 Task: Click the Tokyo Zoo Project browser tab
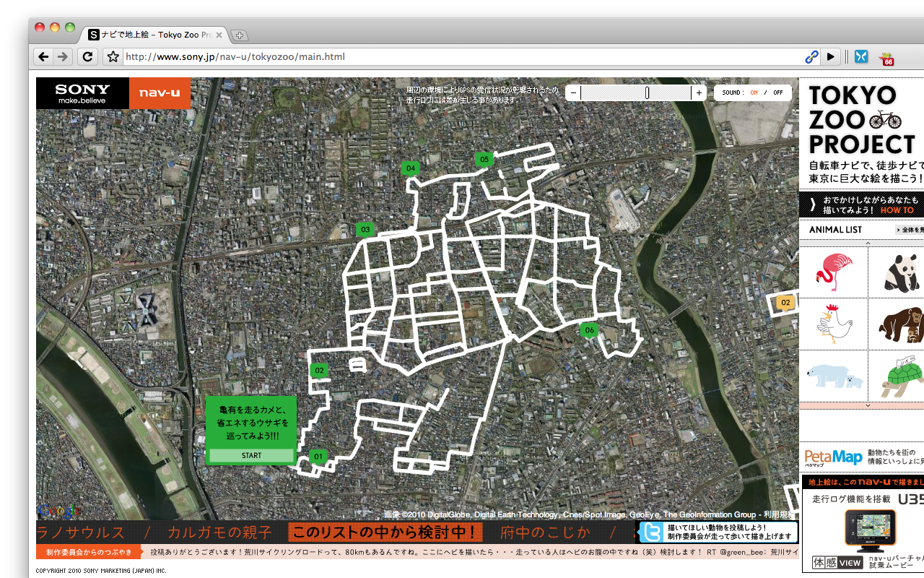click(155, 35)
